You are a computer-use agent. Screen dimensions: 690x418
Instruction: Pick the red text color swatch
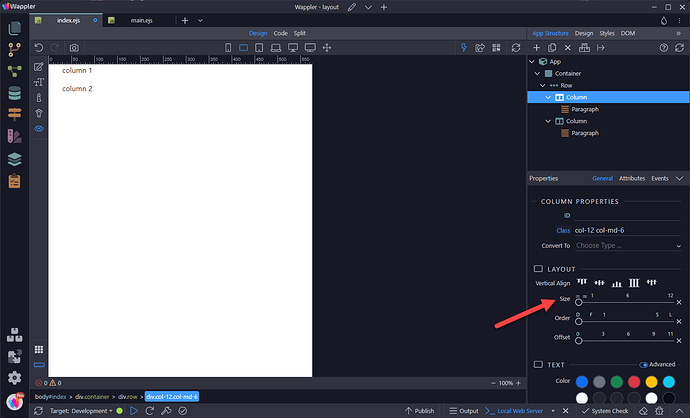[x=634, y=381]
